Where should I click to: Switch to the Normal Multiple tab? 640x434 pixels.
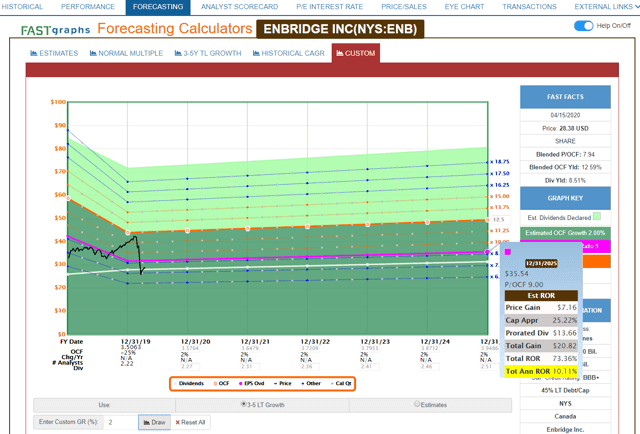tap(125, 52)
